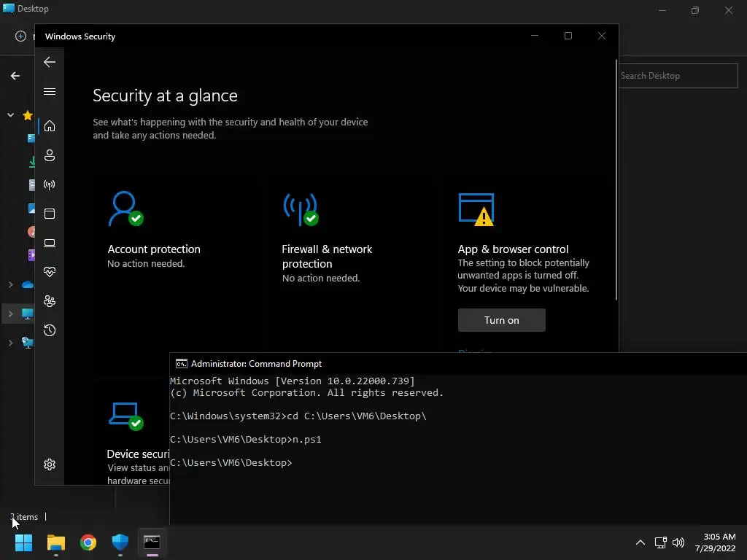747x560 pixels.
Task: Click the Command Prompt title bar icon
Action: [x=181, y=364]
